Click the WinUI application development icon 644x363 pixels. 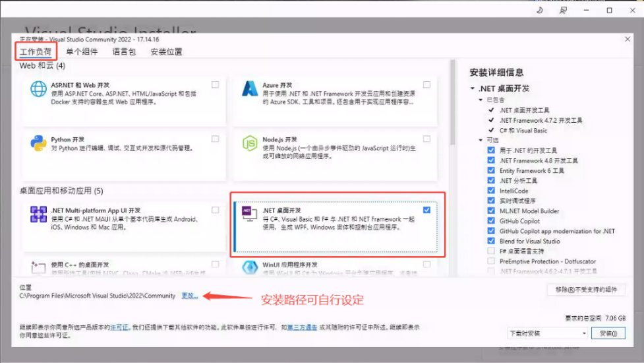tap(250, 267)
